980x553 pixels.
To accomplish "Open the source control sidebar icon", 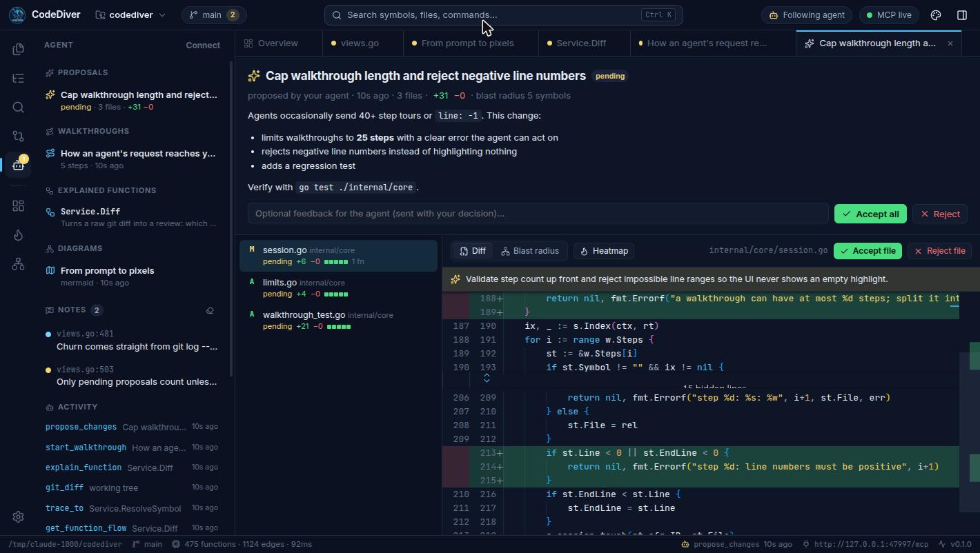I will [19, 136].
